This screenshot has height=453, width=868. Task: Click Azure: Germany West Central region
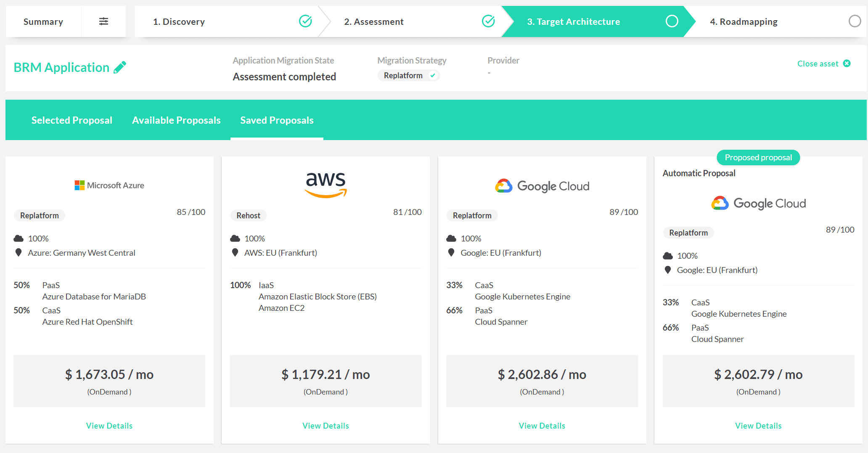(82, 253)
